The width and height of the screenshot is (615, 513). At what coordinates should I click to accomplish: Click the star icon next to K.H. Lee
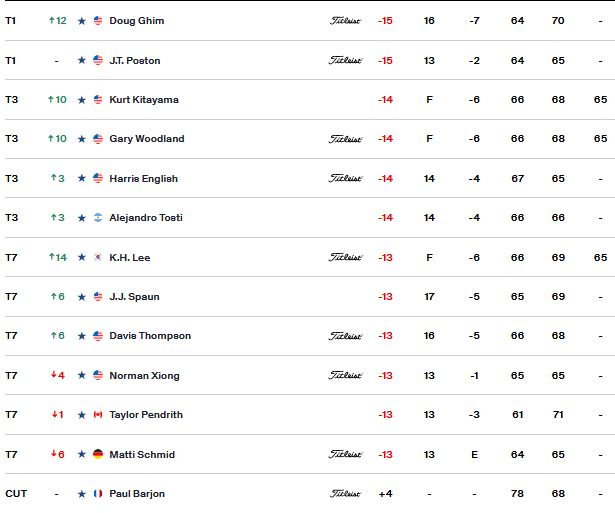tap(82, 257)
